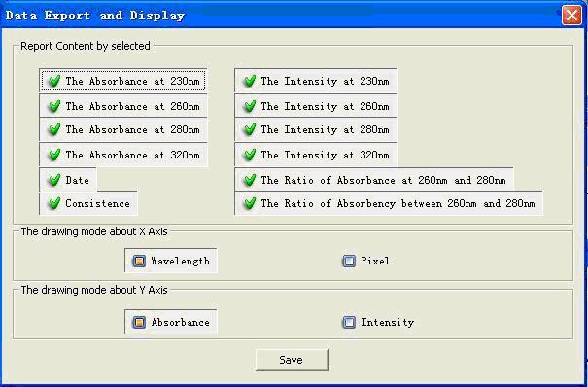Disable The Absorbance at 320nm
The width and height of the screenshot is (588, 387).
pos(123,155)
